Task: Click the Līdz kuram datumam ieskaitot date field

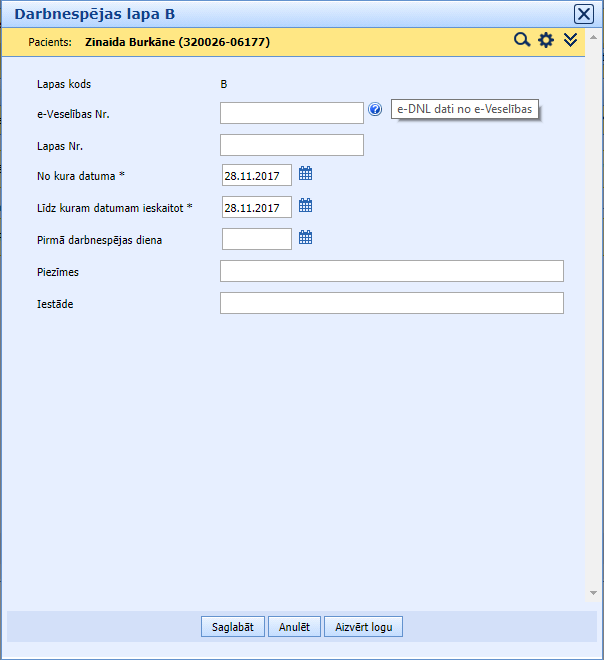Action: click(256, 207)
